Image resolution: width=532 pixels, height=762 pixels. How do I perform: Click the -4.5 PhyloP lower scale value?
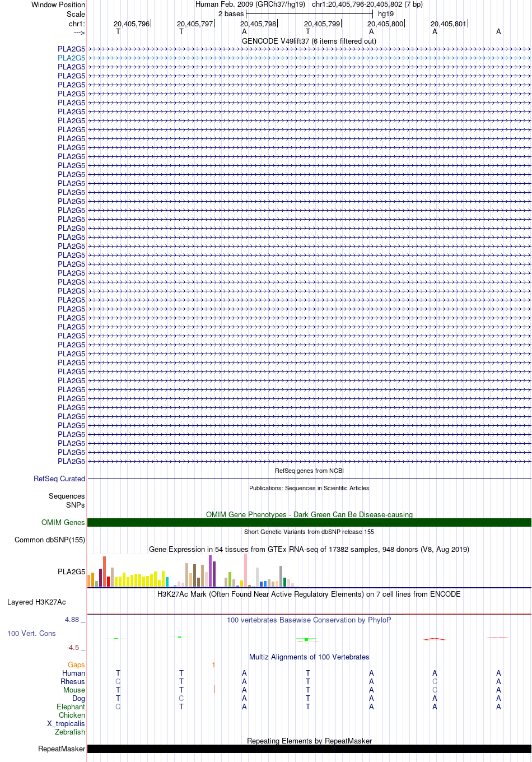(73, 648)
